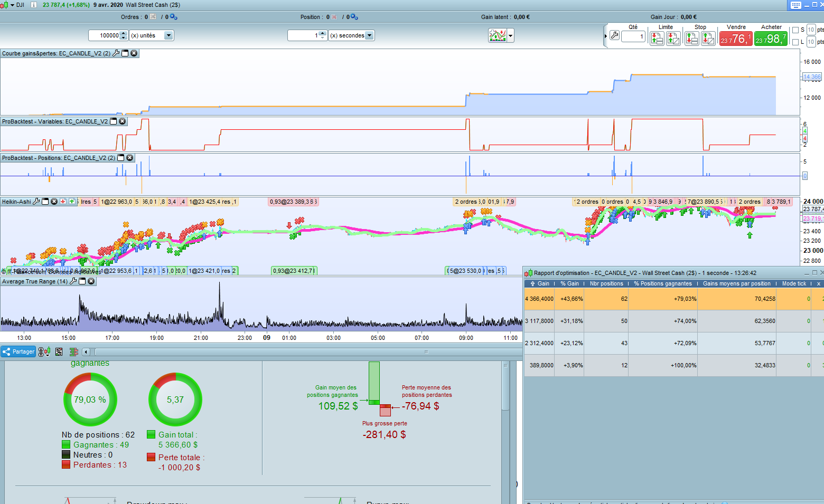Select the 4 366,4000 gain result row

674,299
